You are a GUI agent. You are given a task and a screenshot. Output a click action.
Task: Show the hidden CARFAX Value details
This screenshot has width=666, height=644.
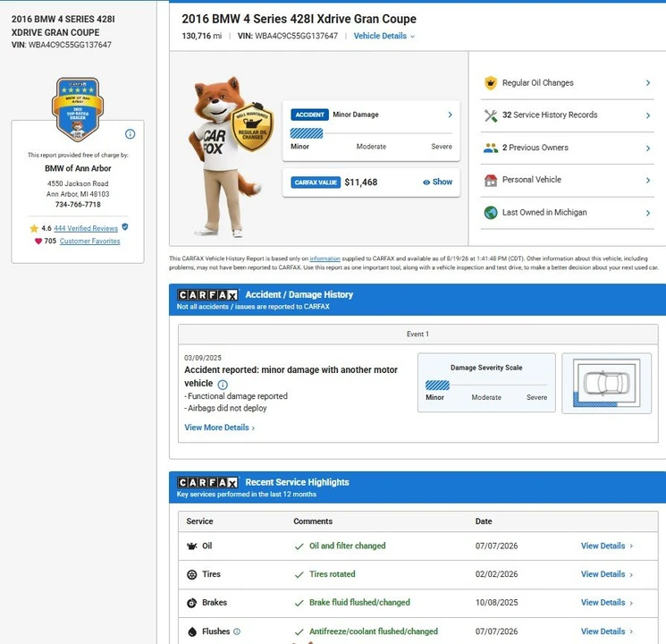click(438, 182)
